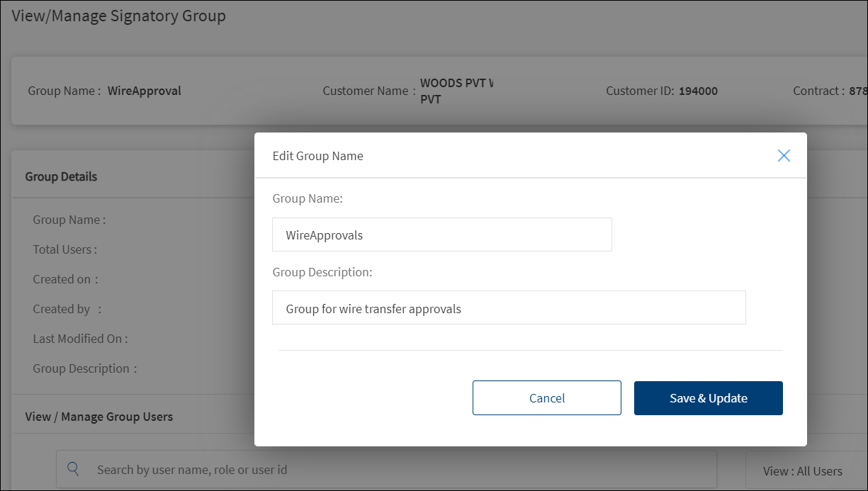Click the user name search box
868x491 pixels.
(397, 470)
